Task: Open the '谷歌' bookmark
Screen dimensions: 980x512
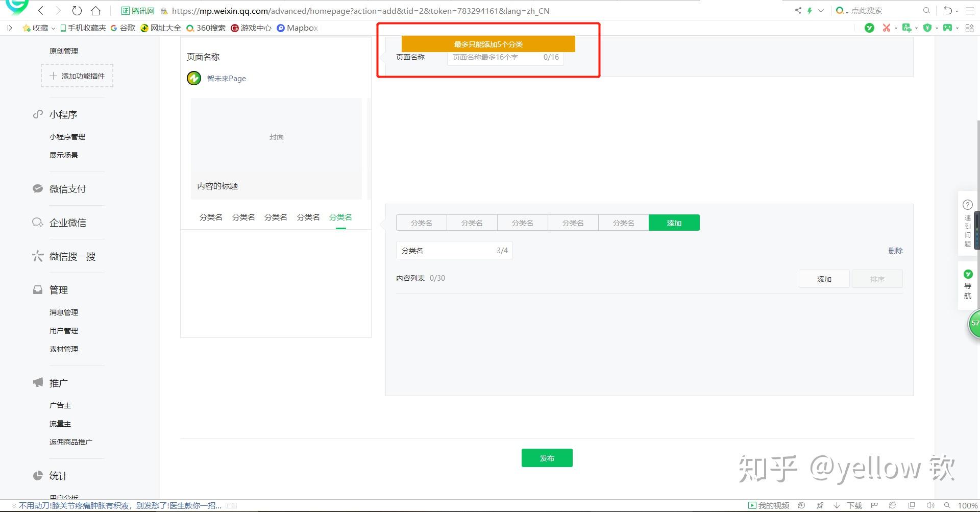Action: pos(123,28)
